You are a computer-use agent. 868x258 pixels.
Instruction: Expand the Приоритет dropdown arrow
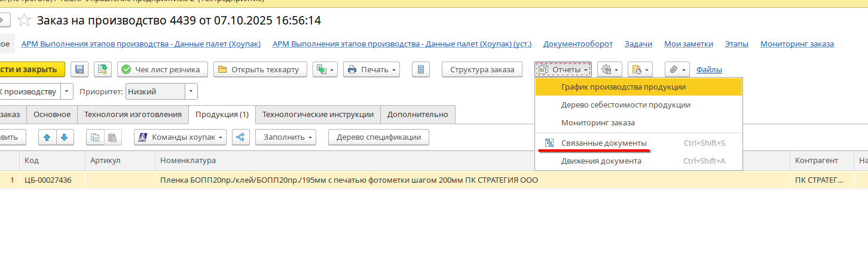tap(191, 91)
